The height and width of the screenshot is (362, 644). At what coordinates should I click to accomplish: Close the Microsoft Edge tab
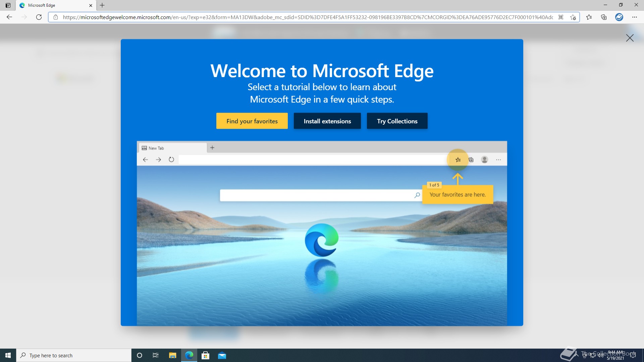click(91, 5)
